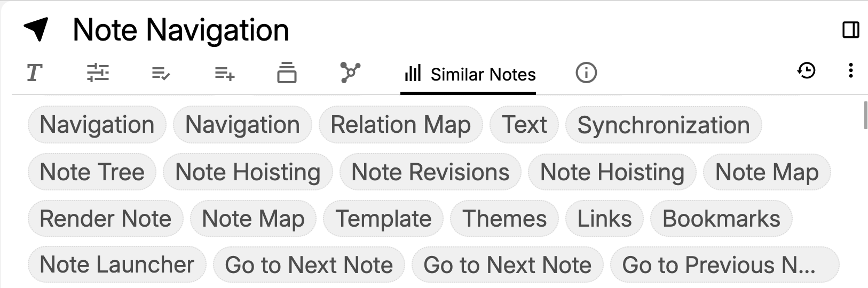Click the Note Navigation arrow icon
The height and width of the screenshot is (288, 868).
click(x=36, y=29)
